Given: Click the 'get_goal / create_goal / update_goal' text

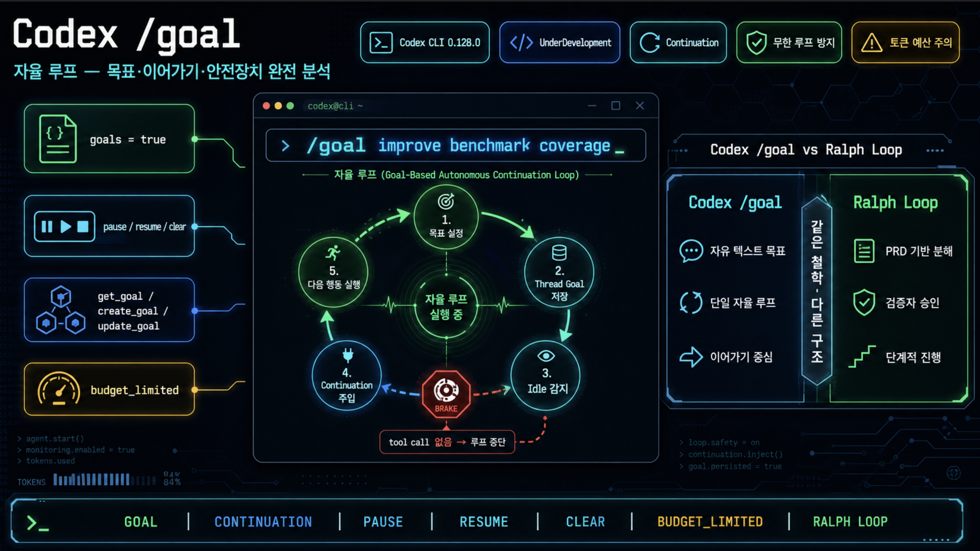Looking at the screenshot, I should pos(133,311).
